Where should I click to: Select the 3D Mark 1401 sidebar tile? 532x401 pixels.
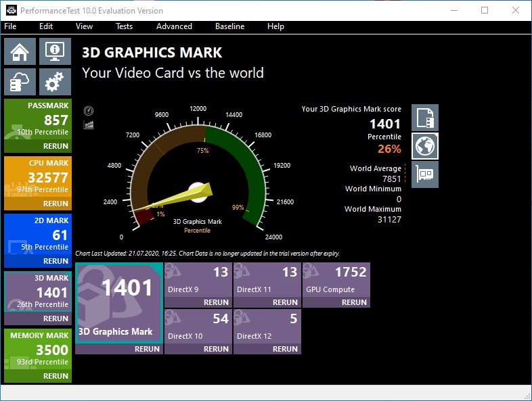point(38,291)
